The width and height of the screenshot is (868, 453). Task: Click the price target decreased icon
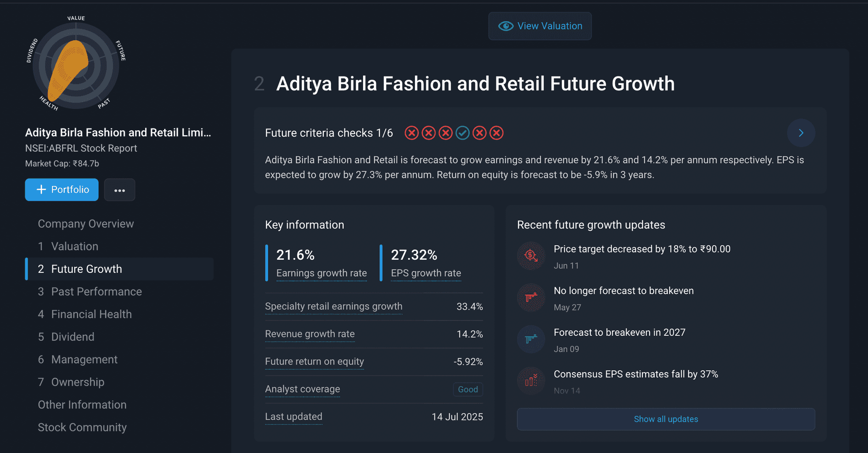pos(531,256)
